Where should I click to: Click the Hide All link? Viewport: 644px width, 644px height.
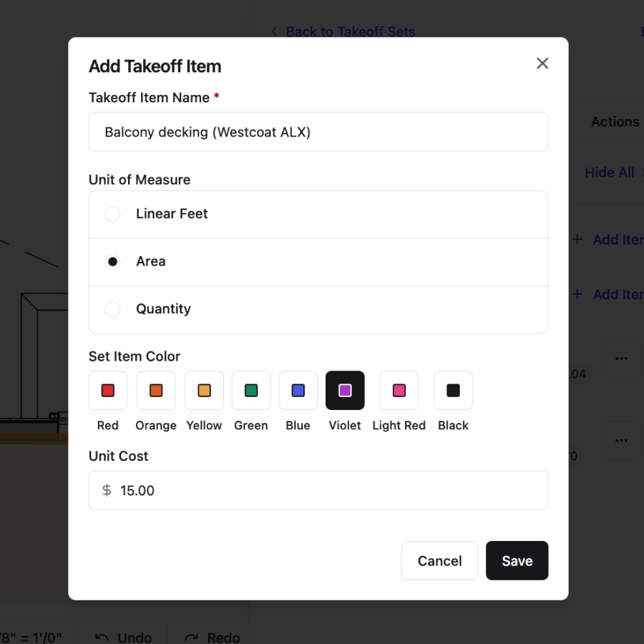(x=610, y=172)
